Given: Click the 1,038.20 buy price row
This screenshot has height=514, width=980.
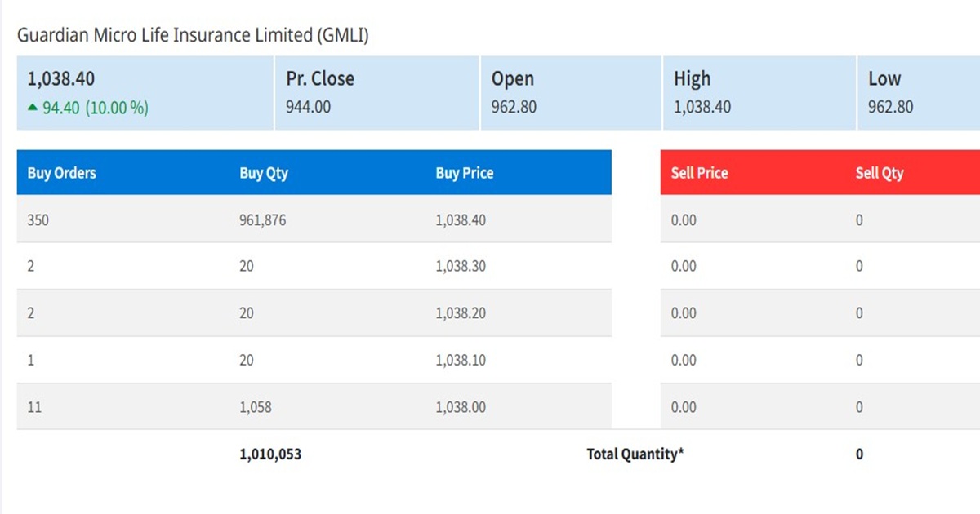Looking at the screenshot, I should [x=461, y=313].
